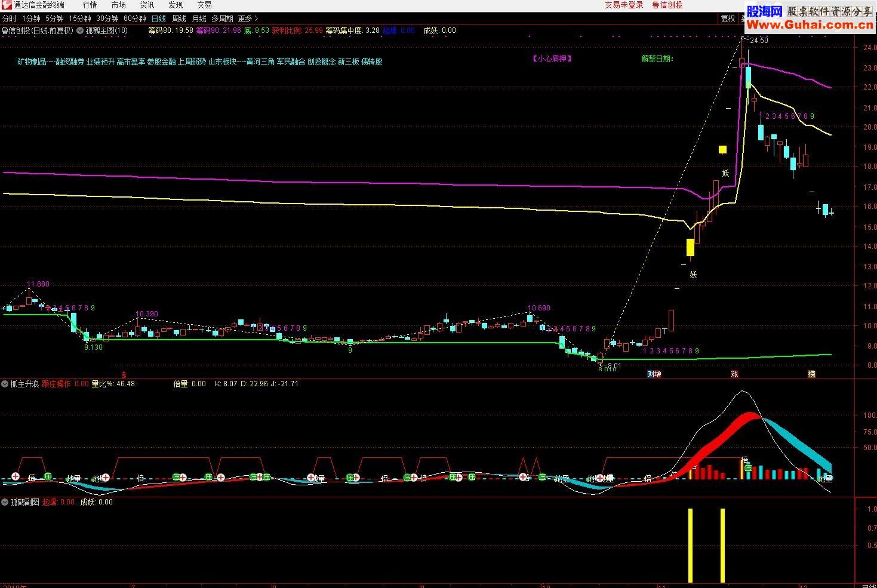Click the first yellow signal bar in 孤鹤副图

click(691, 545)
